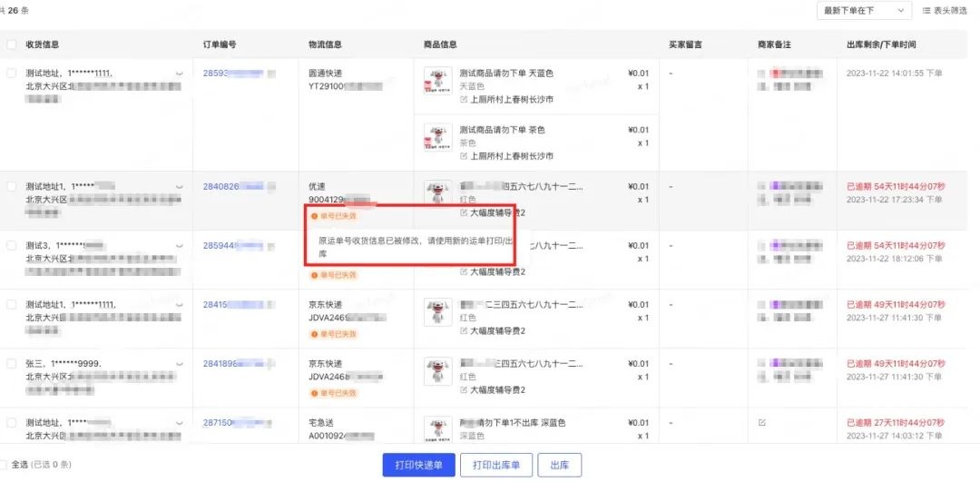Open thumbnail of 天蓝色 test product

coord(438,81)
